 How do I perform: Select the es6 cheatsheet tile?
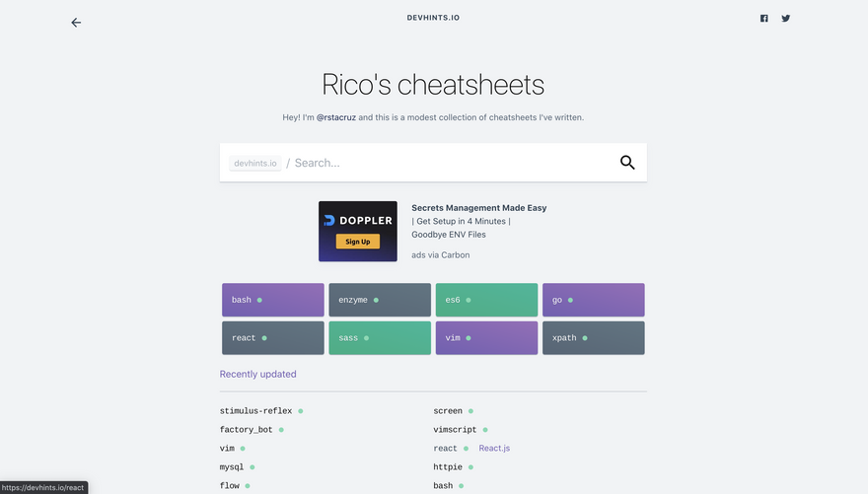[486, 300]
